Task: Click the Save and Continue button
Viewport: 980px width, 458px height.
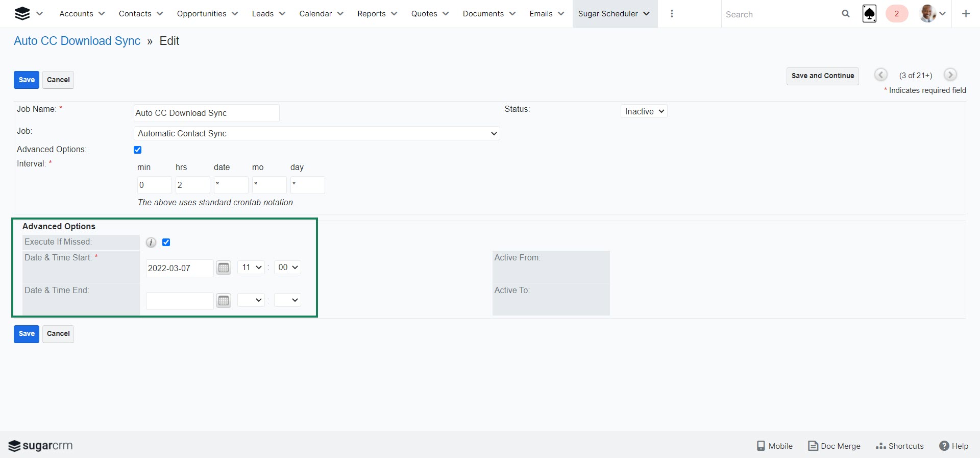Action: pos(822,76)
